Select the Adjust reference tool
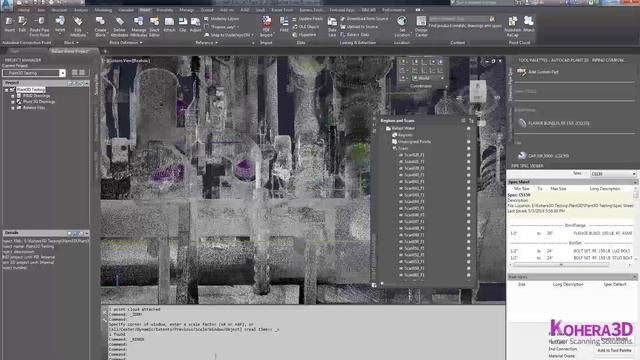The image size is (640, 360). [196, 24]
